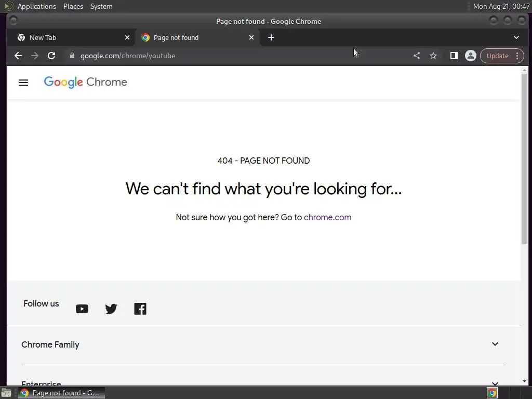Viewport: 532px width, 399px height.
Task: Open the tab search dropdown arrow
Action: pyautogui.click(x=516, y=37)
